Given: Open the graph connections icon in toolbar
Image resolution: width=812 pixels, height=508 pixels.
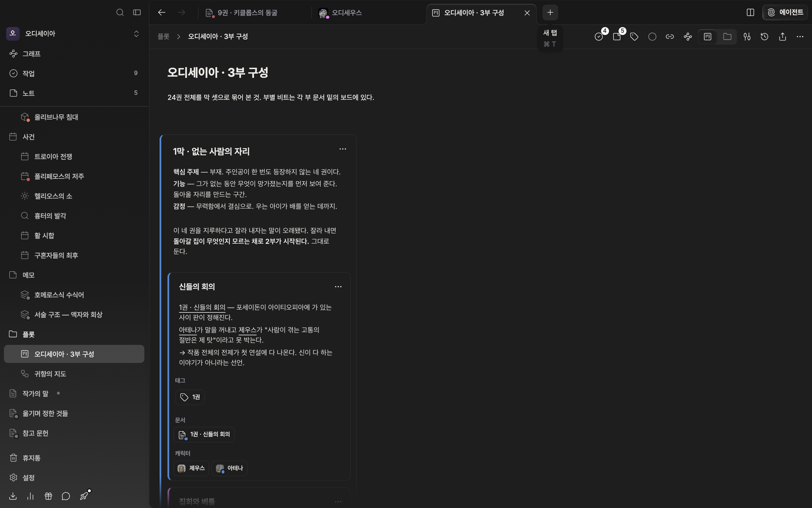Looking at the screenshot, I should pyautogui.click(x=687, y=37).
